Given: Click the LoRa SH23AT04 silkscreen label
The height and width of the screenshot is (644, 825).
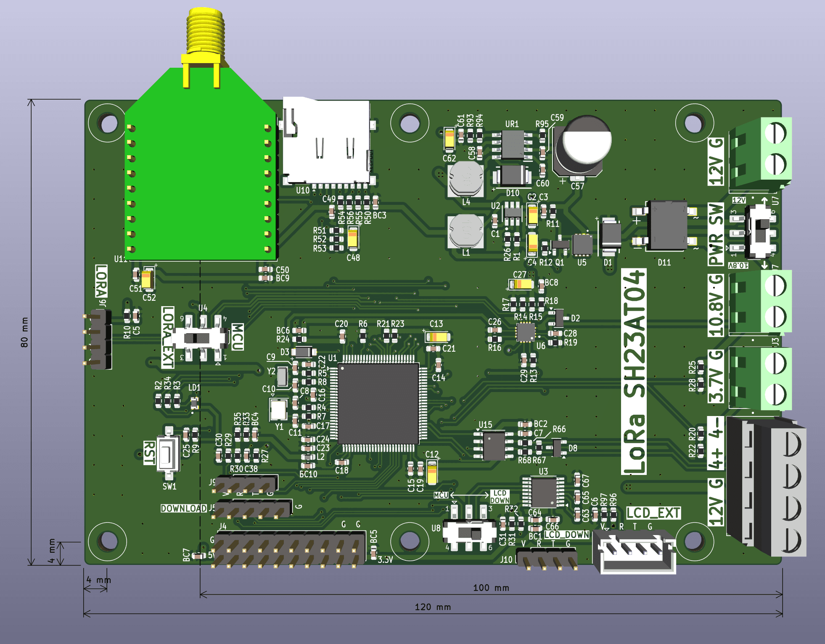Looking at the screenshot, I should (634, 372).
